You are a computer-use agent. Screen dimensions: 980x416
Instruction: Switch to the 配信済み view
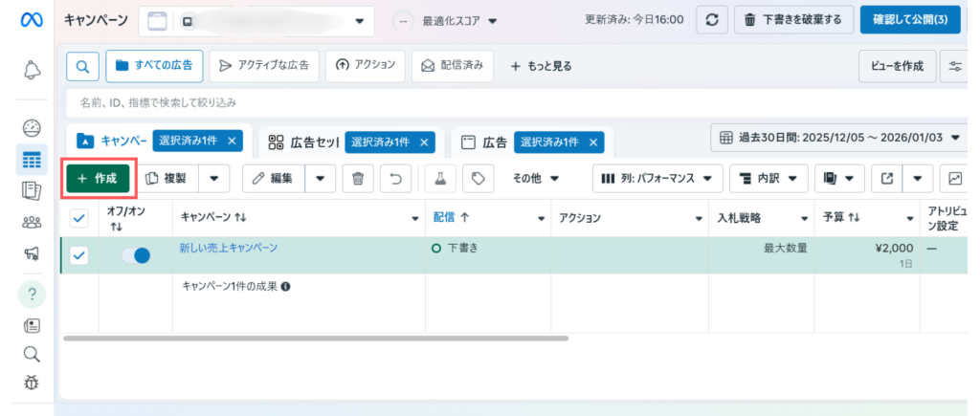453,66
